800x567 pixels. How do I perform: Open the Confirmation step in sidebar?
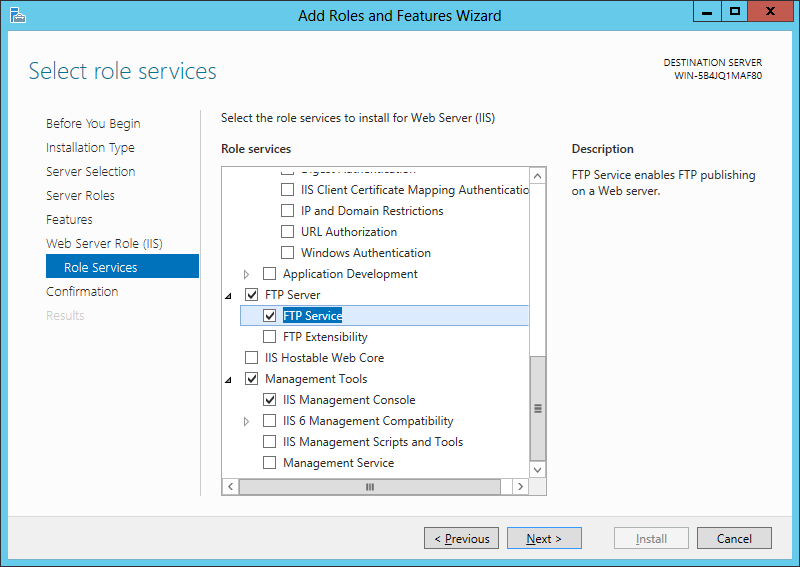coord(82,292)
